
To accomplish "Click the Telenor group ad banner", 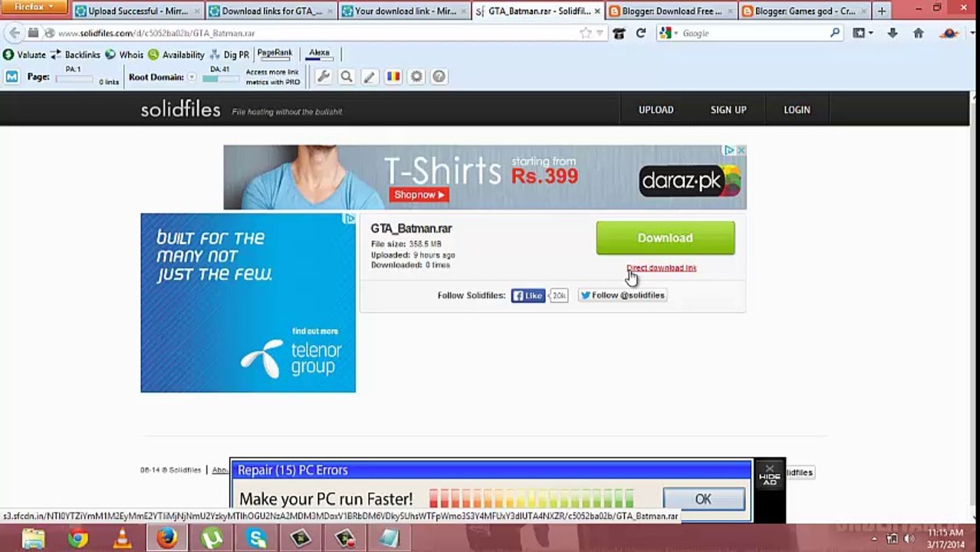I will click(x=248, y=303).
